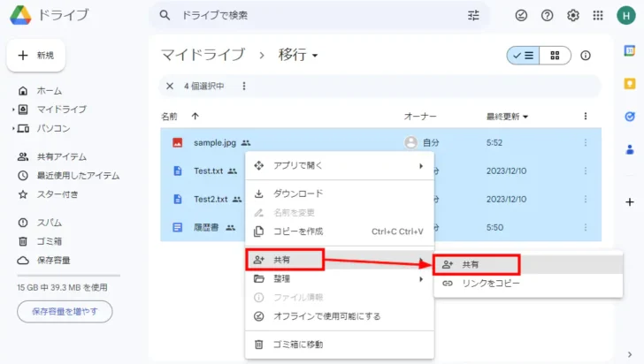Open the account avatar H
Screen dimensions: 644x364
pos(626,15)
